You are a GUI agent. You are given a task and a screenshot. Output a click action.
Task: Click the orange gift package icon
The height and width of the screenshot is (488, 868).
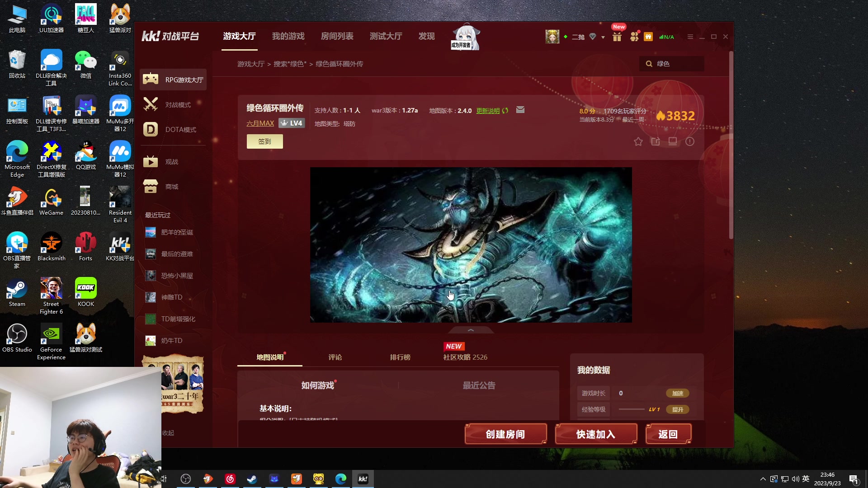tap(648, 37)
